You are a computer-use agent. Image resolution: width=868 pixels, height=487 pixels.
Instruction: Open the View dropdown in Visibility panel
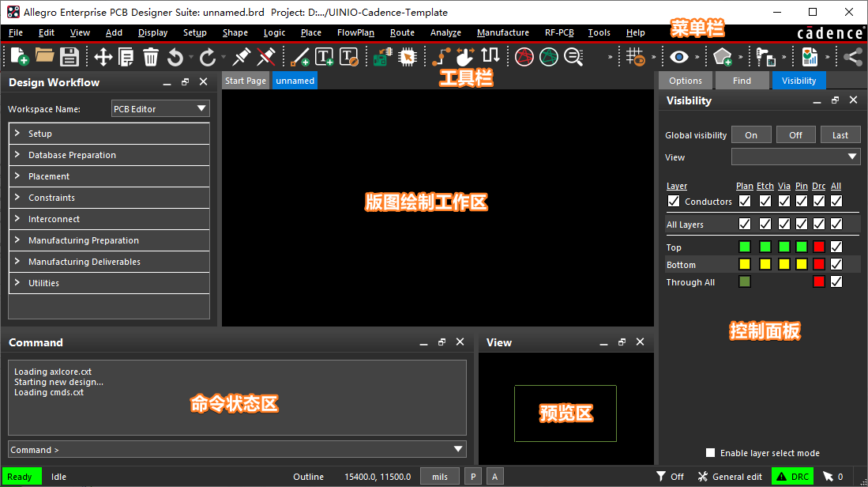[795, 157]
